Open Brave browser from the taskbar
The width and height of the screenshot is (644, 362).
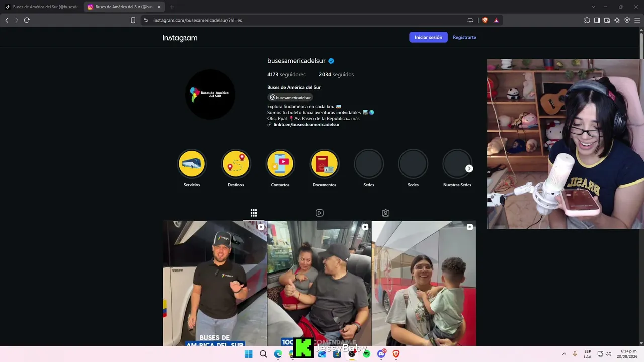tap(396, 354)
